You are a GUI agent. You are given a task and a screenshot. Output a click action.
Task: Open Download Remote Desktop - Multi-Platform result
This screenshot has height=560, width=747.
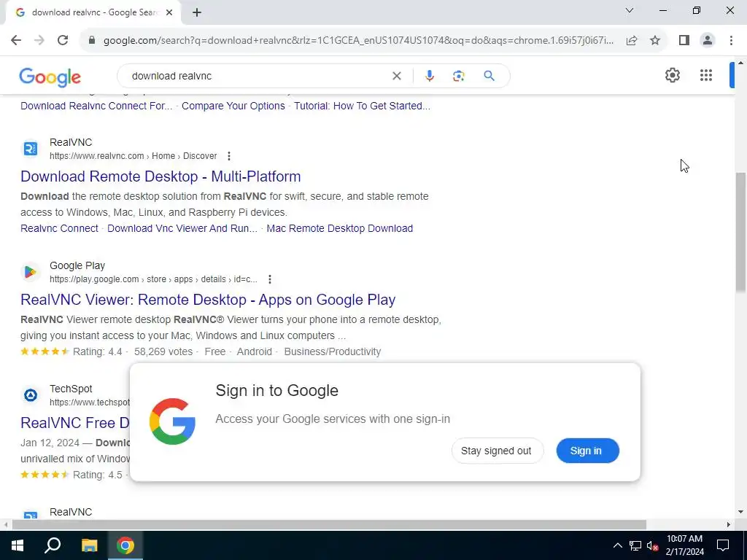coord(160,176)
